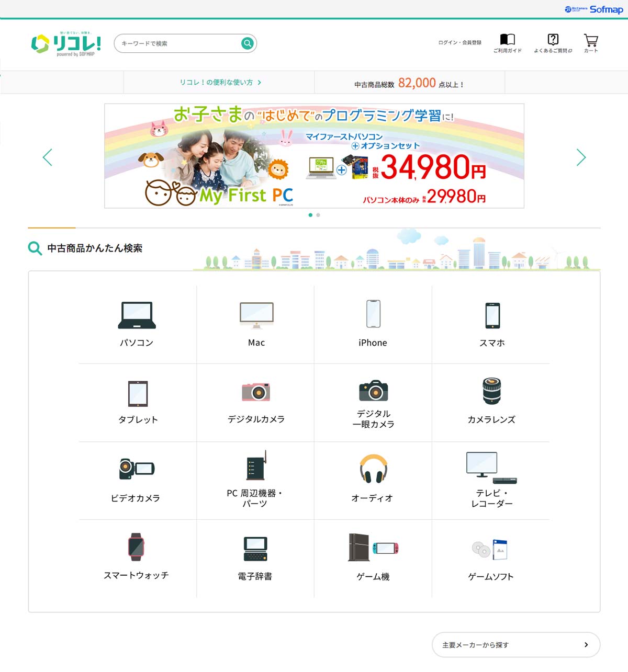Viewport: 628px width, 672px height.
Task: Click the shopping cart icon
Action: click(591, 40)
